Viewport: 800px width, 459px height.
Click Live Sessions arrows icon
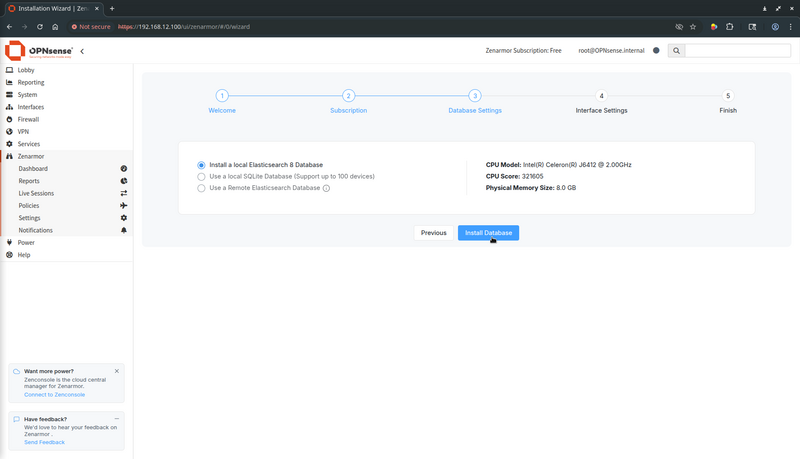click(123, 193)
